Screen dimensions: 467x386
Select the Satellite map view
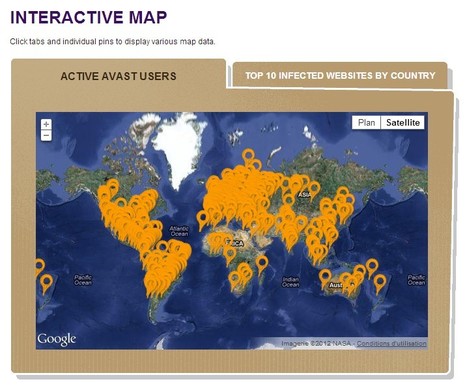coord(403,123)
